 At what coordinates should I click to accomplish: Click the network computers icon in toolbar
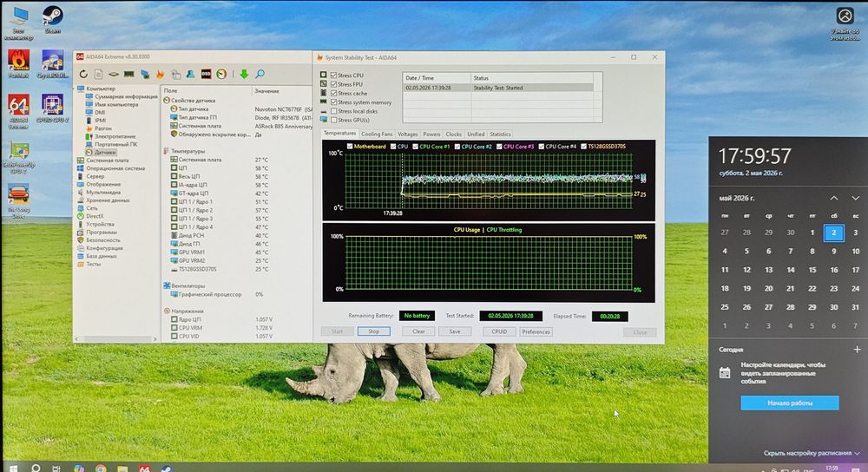145,74
